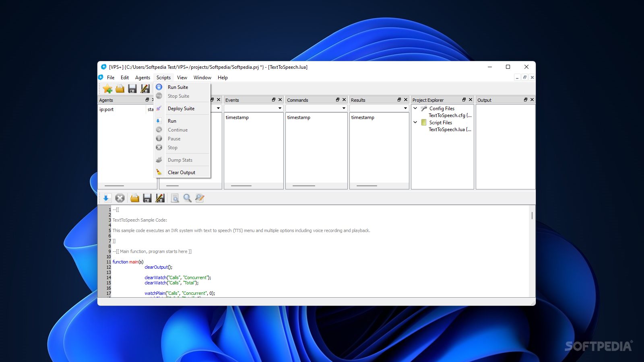
Task: Open the partly hidden panel's filter dropdown arrow
Action: 218,108
